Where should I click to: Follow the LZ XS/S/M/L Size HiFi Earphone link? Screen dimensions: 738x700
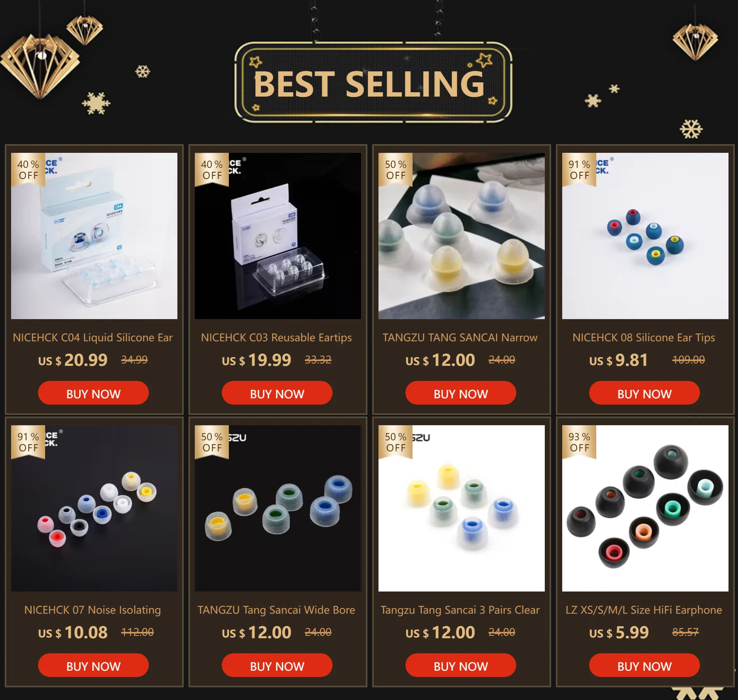(x=644, y=610)
